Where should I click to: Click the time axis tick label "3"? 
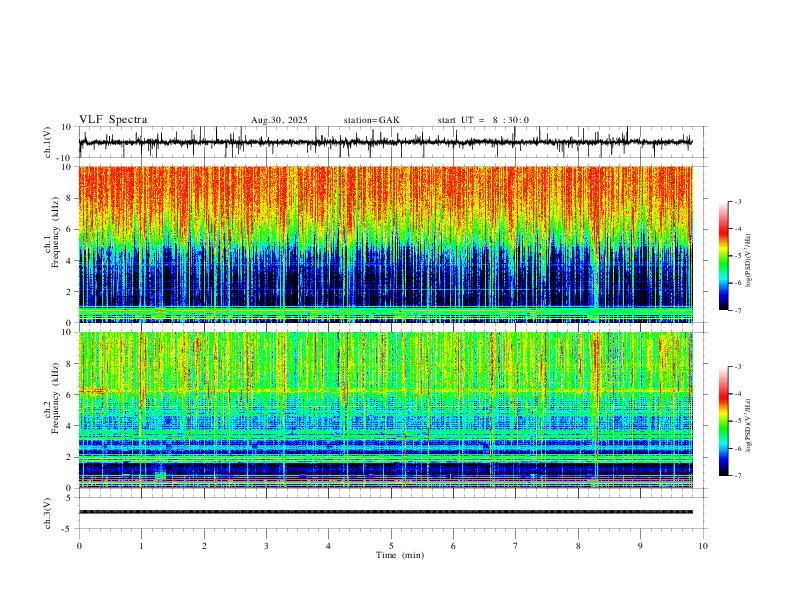[x=266, y=546]
